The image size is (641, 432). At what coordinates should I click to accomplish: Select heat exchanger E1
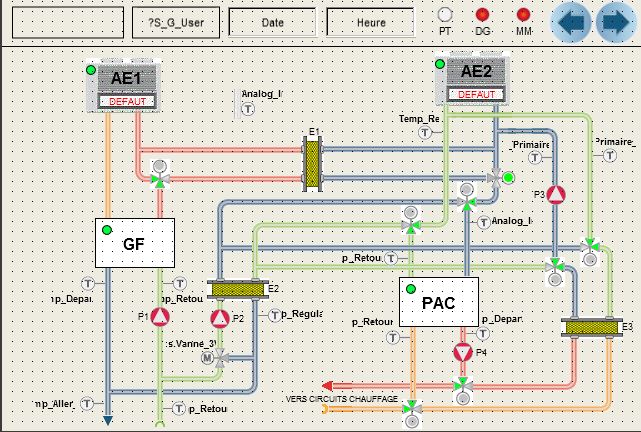[x=313, y=162]
